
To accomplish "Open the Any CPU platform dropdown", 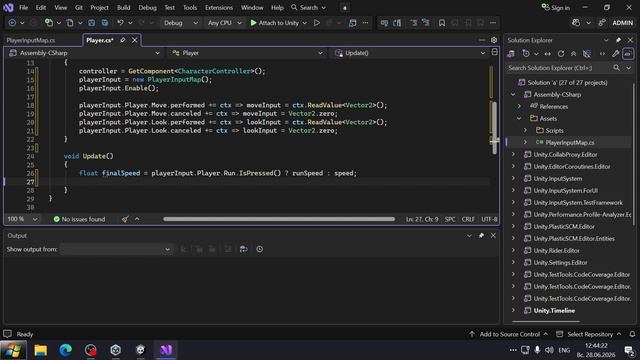I will click(224, 23).
